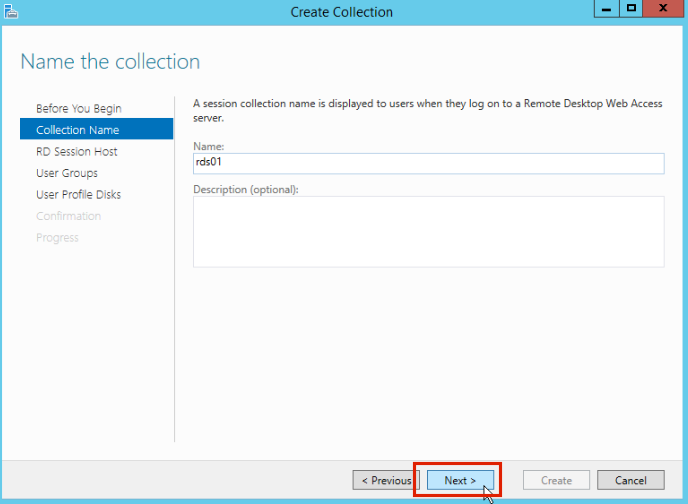Screen dimensions: 688x504
Task: Go to the Before You Begin step
Action: pos(78,108)
